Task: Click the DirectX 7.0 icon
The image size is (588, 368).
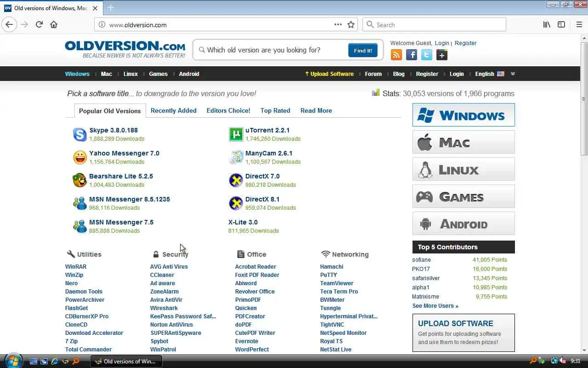Action: coord(236,180)
